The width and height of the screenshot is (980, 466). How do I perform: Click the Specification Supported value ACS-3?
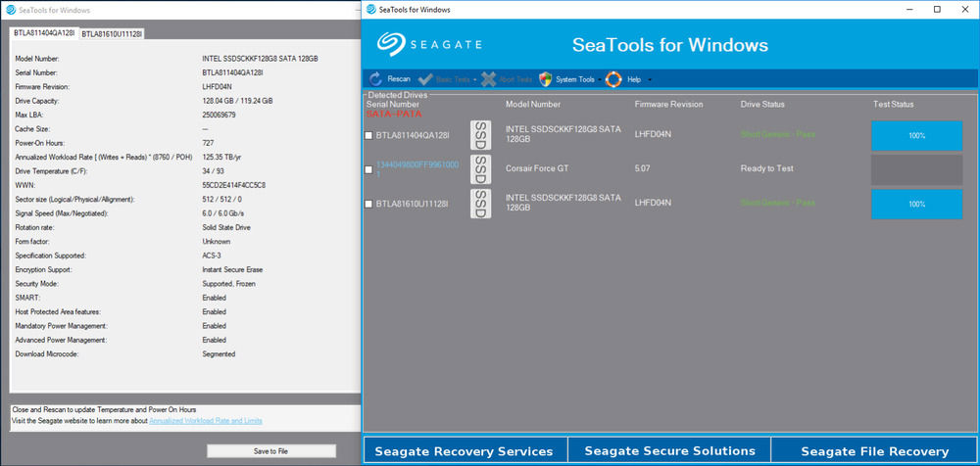[212, 256]
